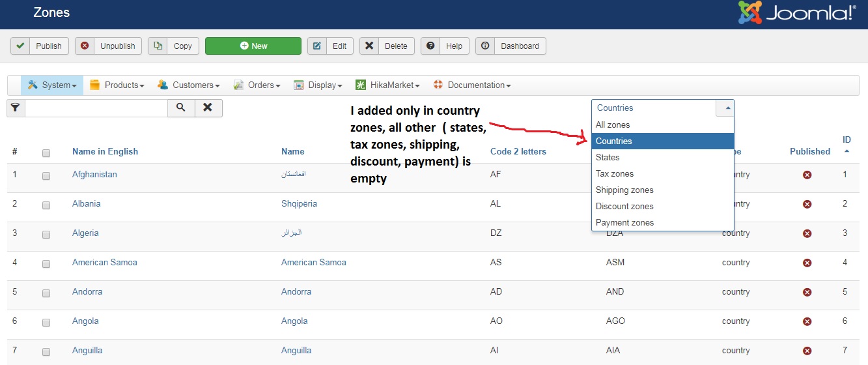Sort by Published column header
Screen dimensions: 868x365
(809, 152)
